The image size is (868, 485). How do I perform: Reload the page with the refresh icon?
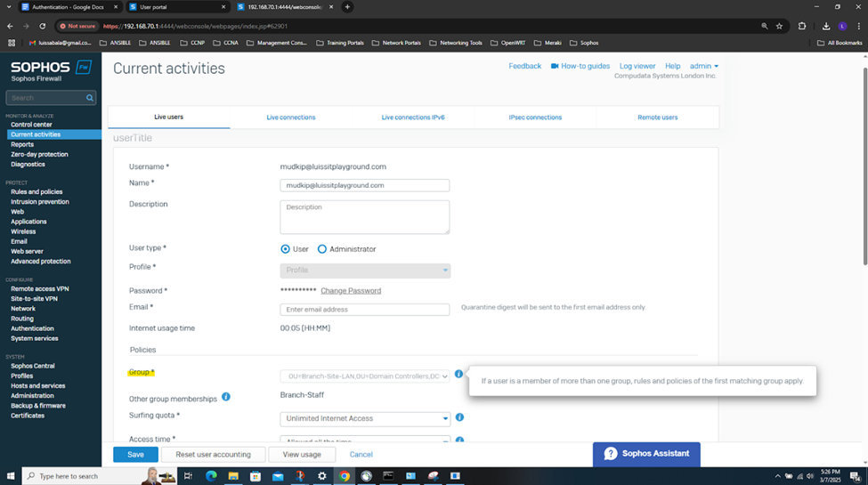(x=42, y=26)
